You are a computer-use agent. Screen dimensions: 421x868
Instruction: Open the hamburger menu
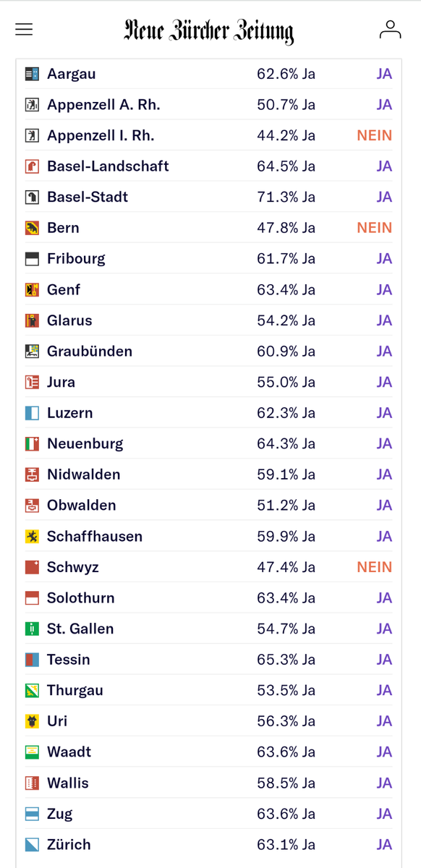[24, 29]
